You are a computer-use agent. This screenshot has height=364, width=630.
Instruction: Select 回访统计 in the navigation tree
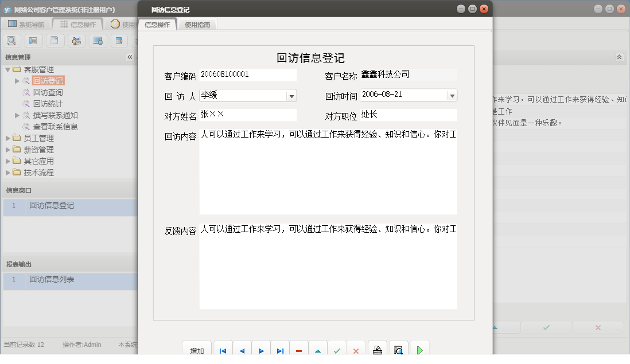pyautogui.click(x=48, y=104)
